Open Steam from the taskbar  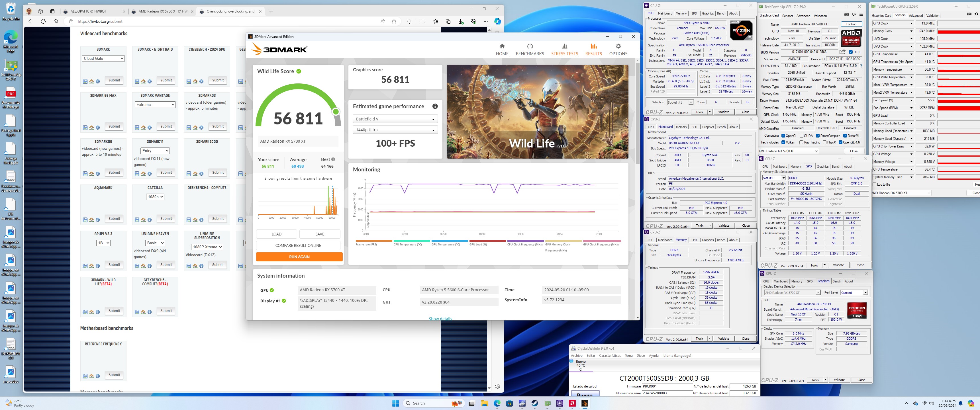pyautogui.click(x=534, y=403)
